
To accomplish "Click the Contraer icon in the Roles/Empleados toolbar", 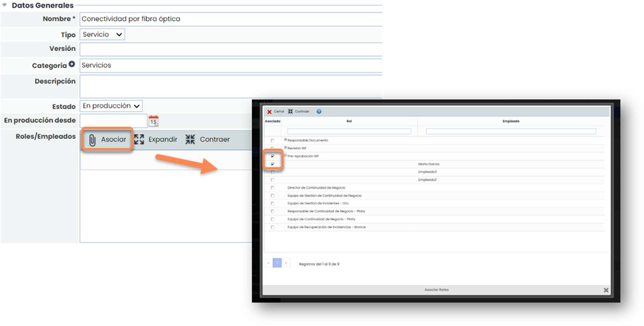I will pyautogui.click(x=190, y=140).
